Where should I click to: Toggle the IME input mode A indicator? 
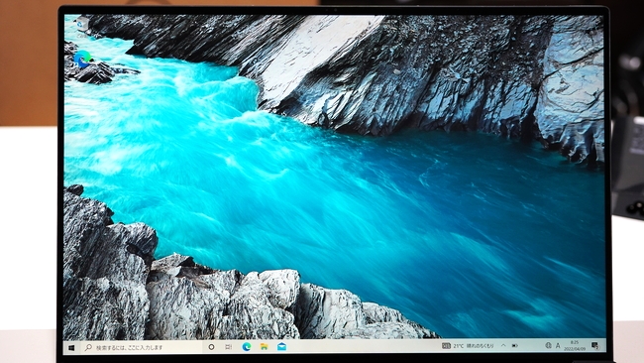[558, 346]
